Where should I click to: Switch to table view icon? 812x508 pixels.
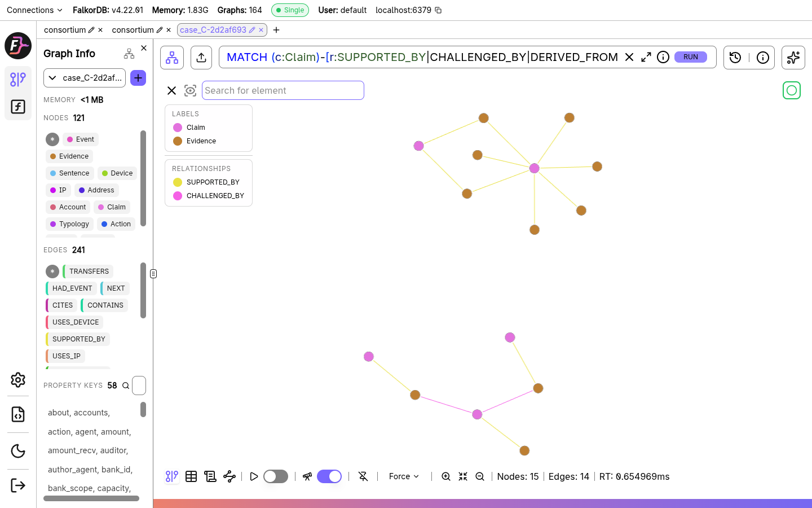tap(191, 476)
